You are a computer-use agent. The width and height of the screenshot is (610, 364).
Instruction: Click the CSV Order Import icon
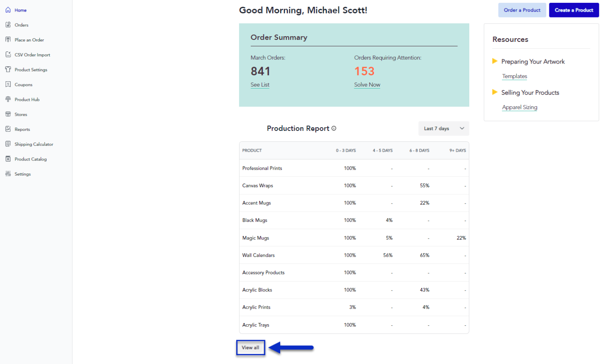point(8,54)
